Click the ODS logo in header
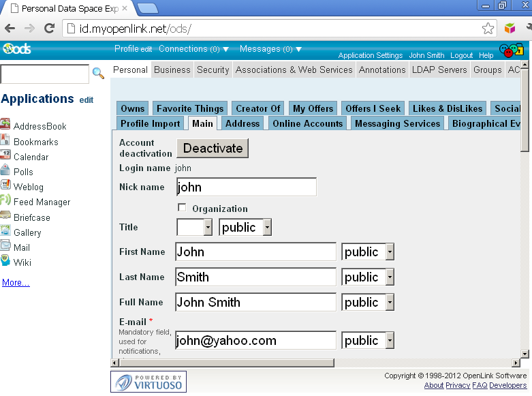532x396 pixels. [16, 49]
